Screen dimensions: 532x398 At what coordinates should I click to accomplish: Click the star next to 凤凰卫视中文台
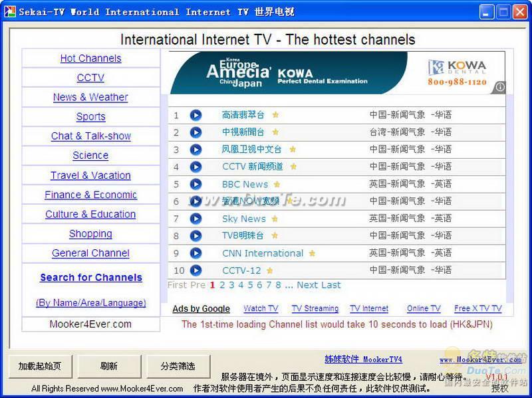(x=293, y=149)
